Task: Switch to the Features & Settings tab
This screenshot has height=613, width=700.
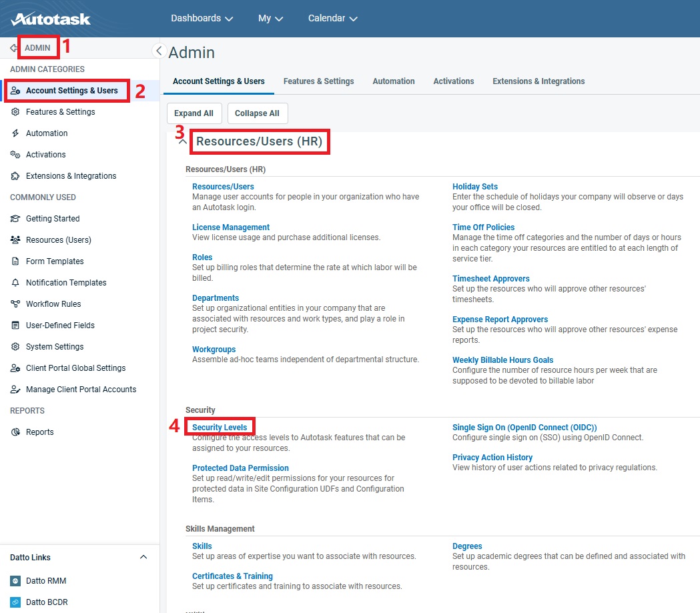Action: tap(318, 81)
